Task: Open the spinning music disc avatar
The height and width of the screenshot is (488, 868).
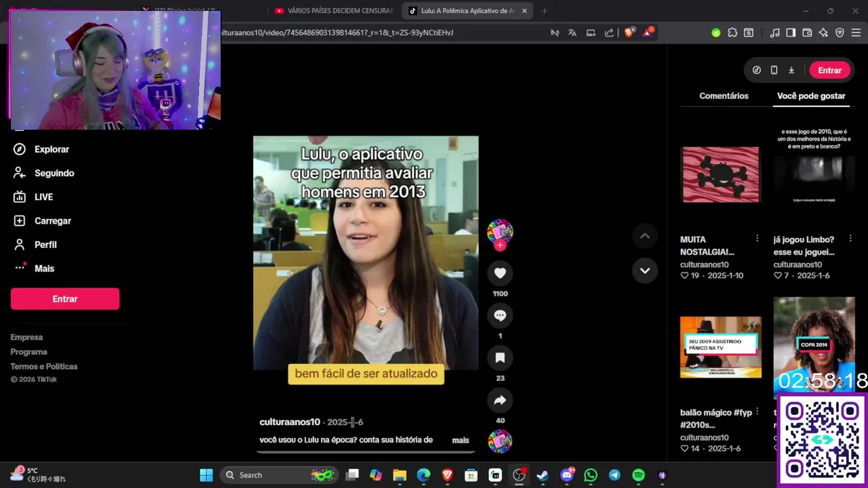Action: tap(500, 441)
